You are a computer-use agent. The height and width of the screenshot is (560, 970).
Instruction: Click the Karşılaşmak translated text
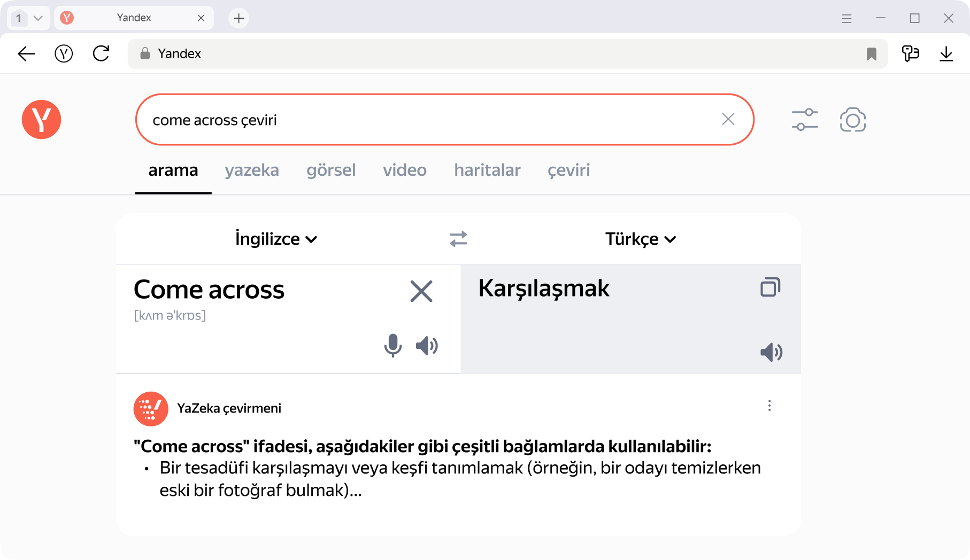[544, 289]
